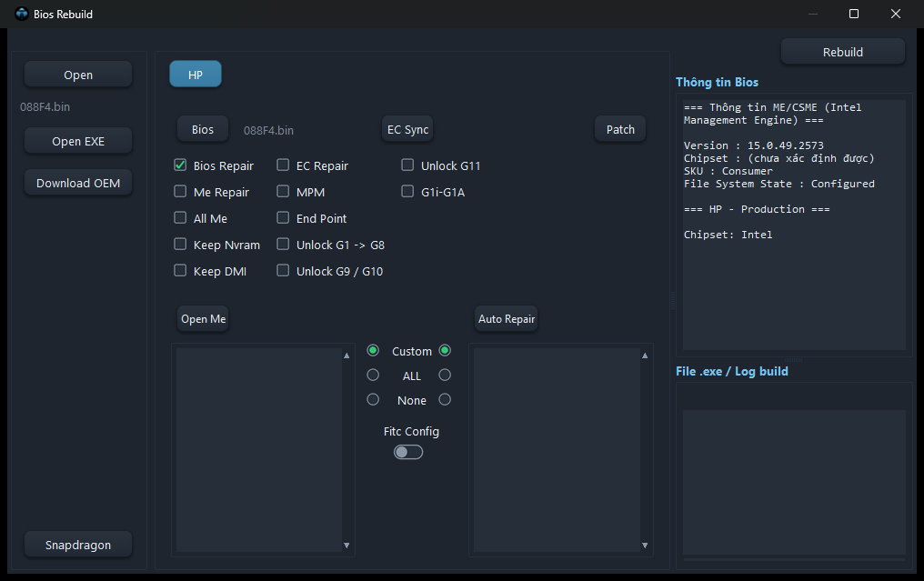Viewport: 924px width, 581px height.
Task: Start the Rebuild process
Action: coord(843,53)
